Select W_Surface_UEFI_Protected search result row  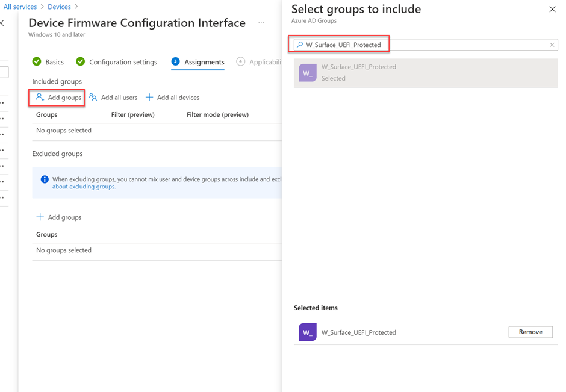425,72
